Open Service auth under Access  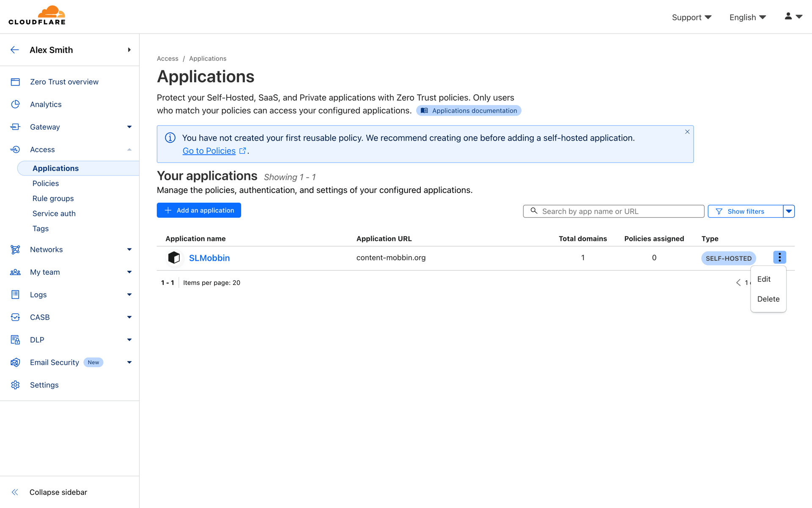click(x=54, y=213)
